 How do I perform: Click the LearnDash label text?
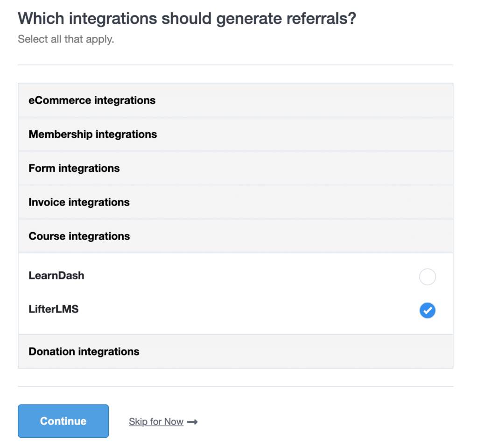click(56, 276)
